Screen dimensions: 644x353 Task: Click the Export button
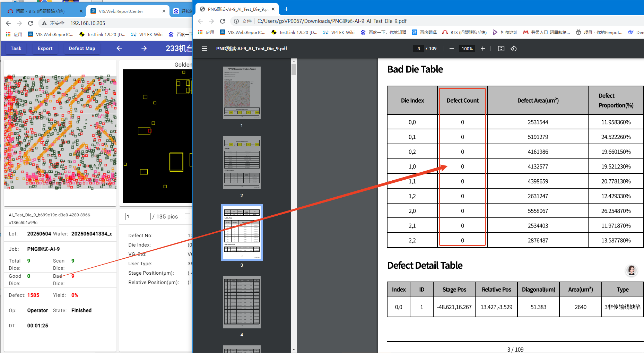click(x=45, y=48)
